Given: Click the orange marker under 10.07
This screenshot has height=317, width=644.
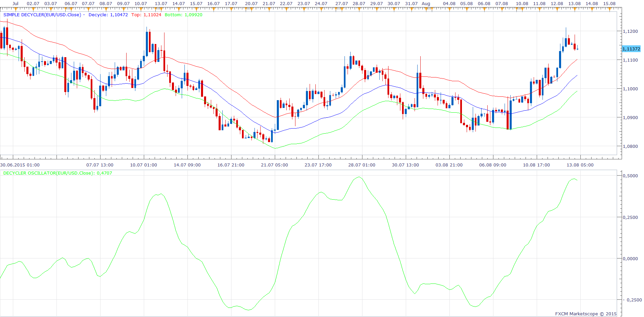Looking at the screenshot, I should [141, 9].
